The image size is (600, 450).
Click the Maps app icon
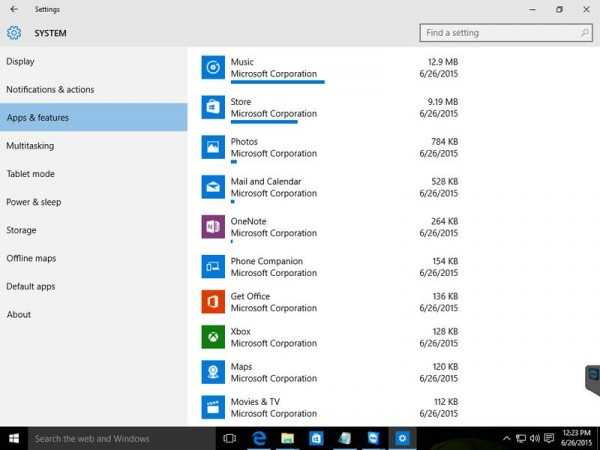[212, 372]
